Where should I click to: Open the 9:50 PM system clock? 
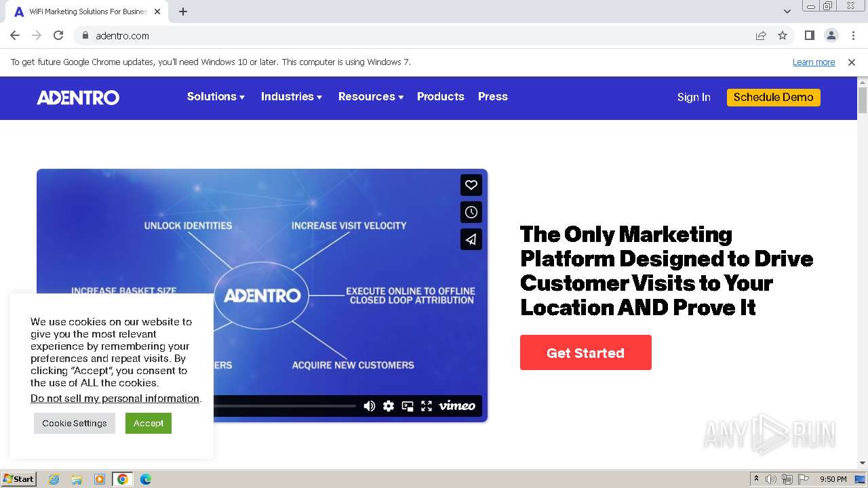(x=833, y=479)
